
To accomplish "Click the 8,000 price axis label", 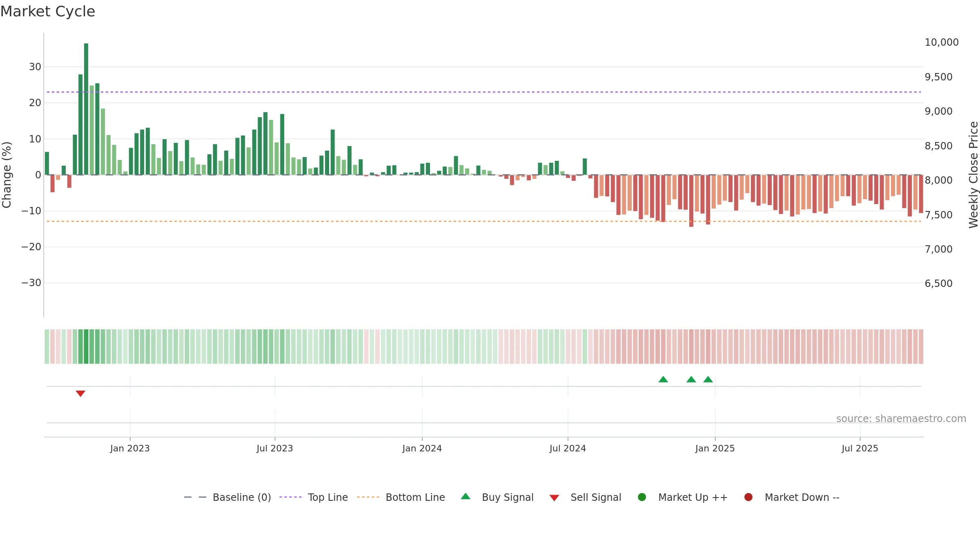I will (938, 180).
